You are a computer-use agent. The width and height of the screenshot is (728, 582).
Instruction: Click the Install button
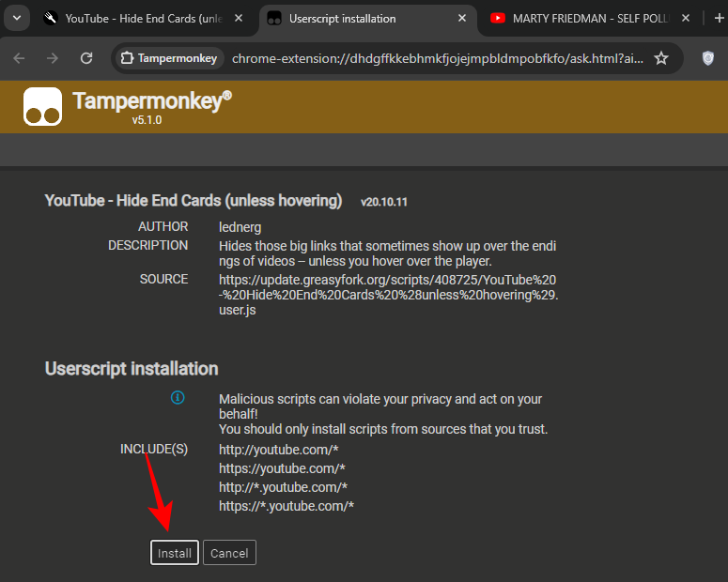[175, 552]
